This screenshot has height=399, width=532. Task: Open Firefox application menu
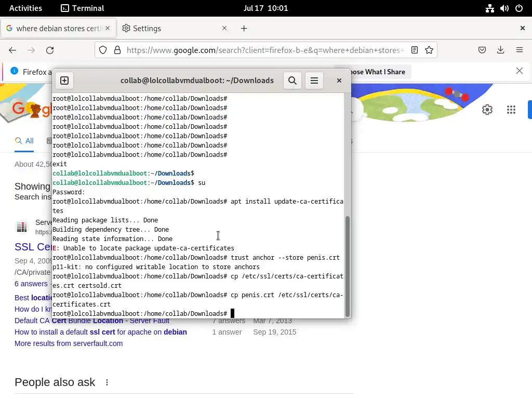pos(520,50)
